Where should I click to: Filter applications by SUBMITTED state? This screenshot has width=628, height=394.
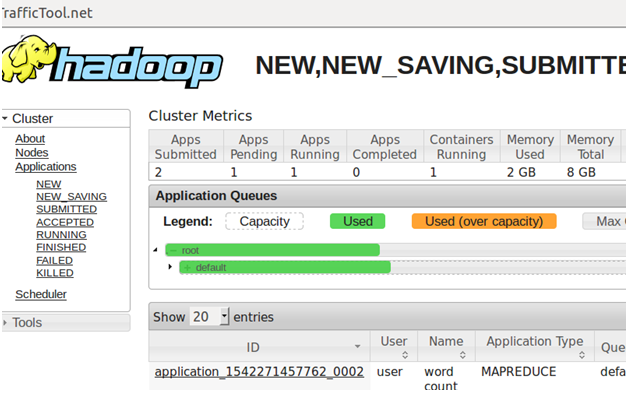(66, 209)
